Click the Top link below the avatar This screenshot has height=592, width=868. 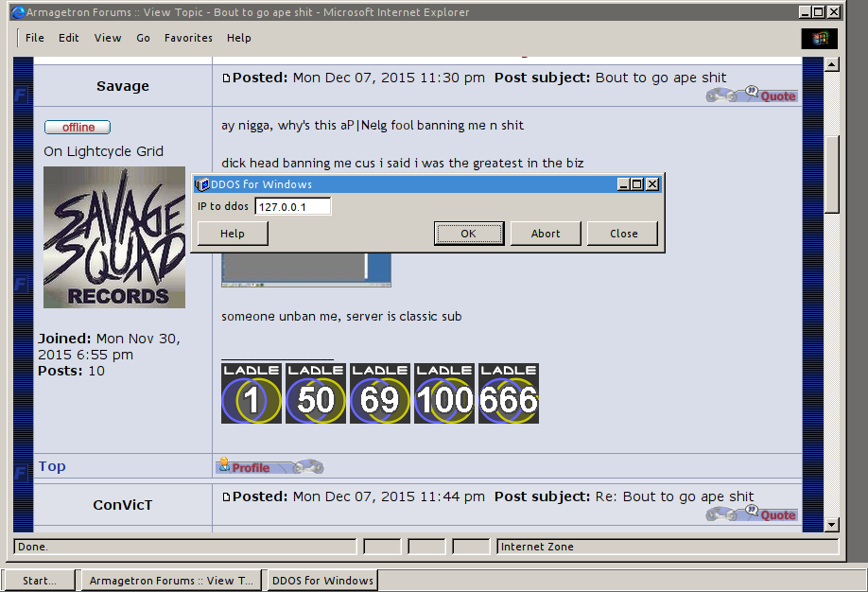pos(52,466)
